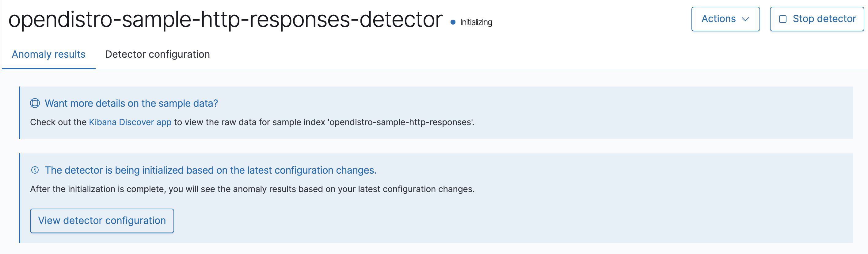
Task: Click View detector configuration
Action: (101, 221)
